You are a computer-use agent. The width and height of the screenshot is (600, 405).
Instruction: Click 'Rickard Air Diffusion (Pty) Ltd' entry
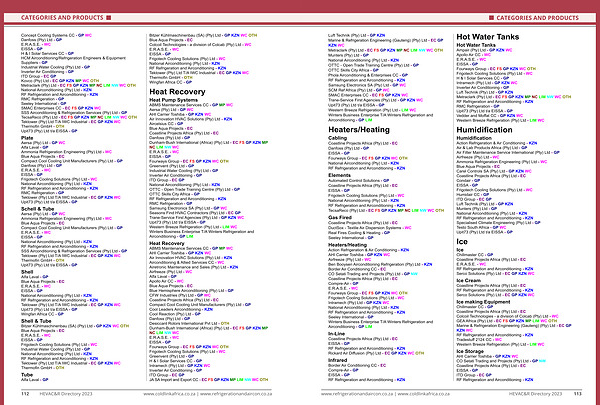click(x=354, y=353)
